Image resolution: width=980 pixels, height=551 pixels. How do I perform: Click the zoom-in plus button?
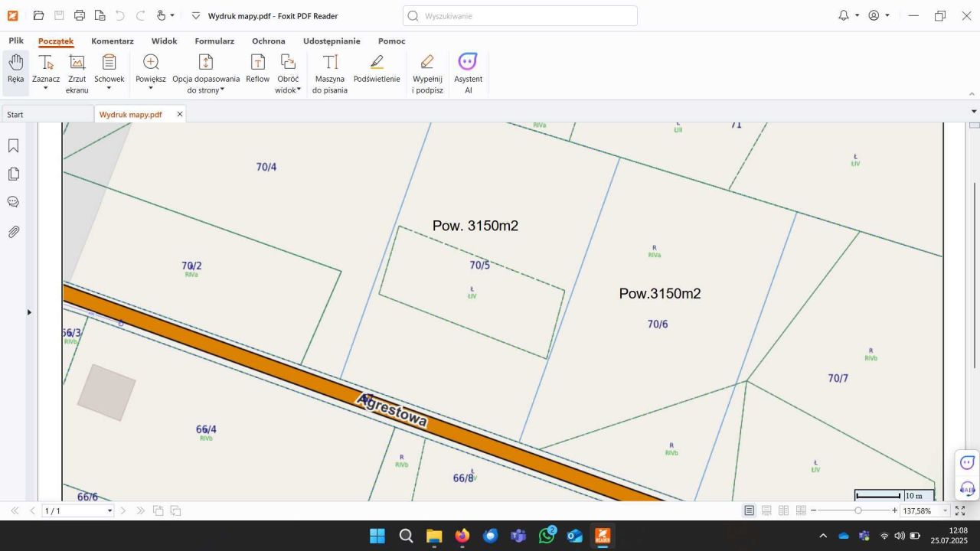(894, 510)
